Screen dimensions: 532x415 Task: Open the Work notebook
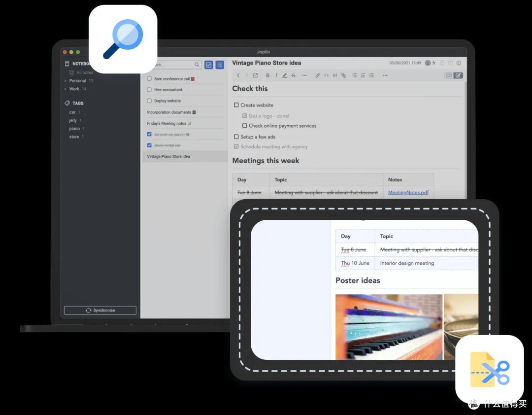pos(74,89)
